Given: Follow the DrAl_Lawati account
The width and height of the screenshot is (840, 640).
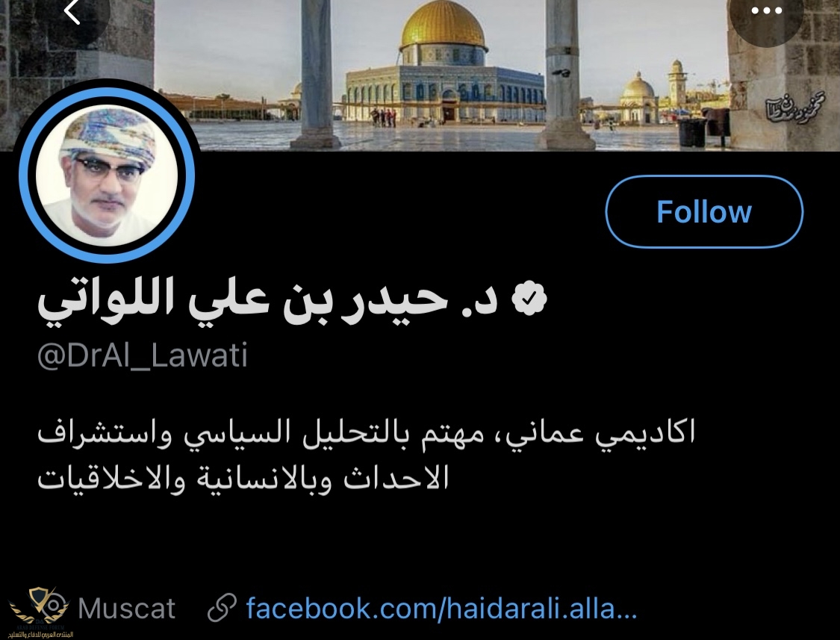Looking at the screenshot, I should 704,212.
